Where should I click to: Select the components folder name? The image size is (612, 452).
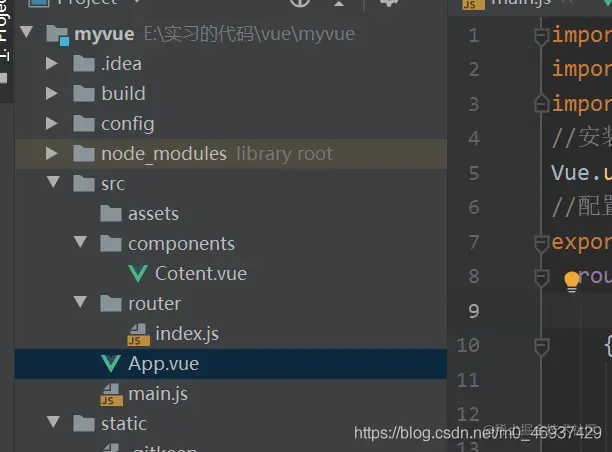click(181, 244)
